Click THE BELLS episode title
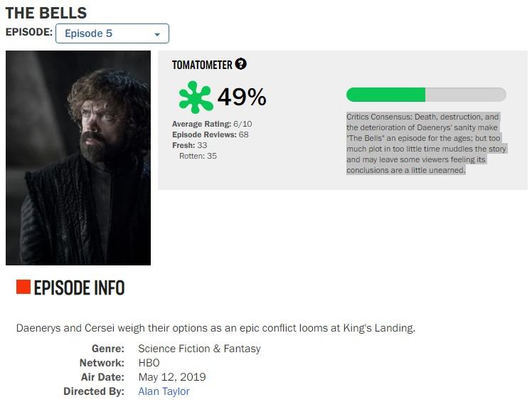Image resolution: width=532 pixels, height=407 pixels. 46,13
